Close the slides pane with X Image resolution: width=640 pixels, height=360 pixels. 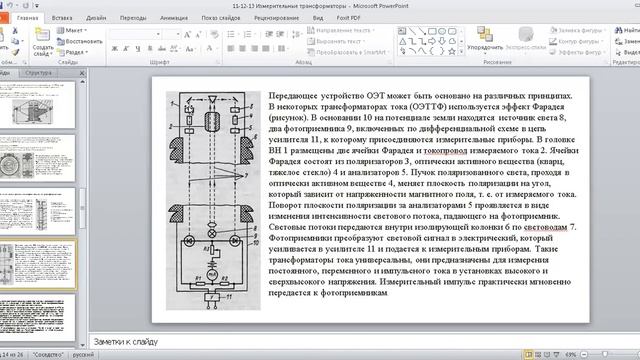pos(82,73)
